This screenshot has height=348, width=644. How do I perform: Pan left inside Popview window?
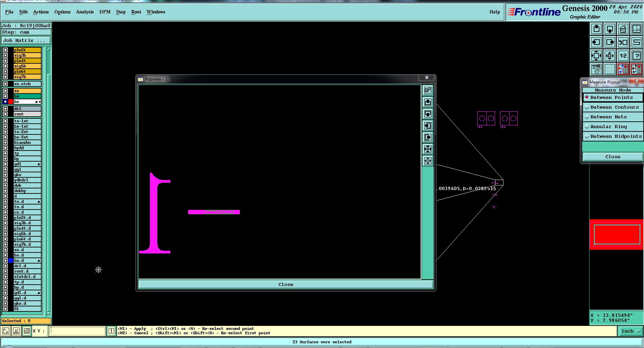click(428, 125)
